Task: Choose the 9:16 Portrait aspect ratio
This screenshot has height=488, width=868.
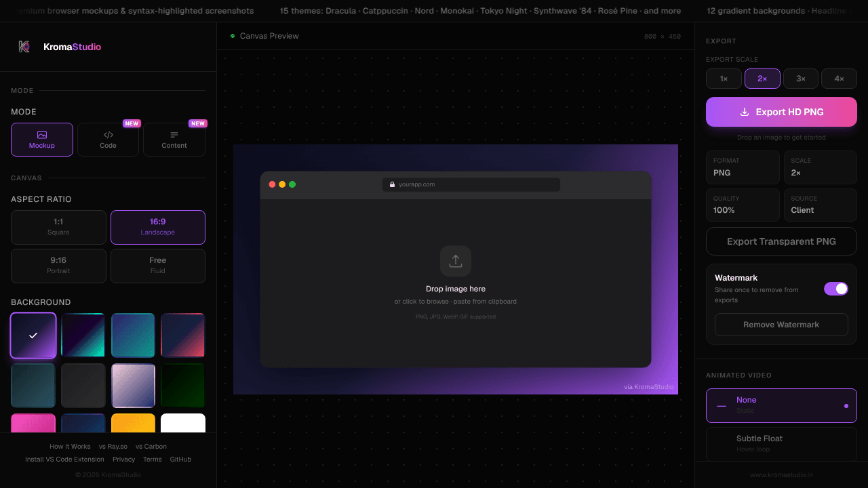Action: pyautogui.click(x=58, y=266)
